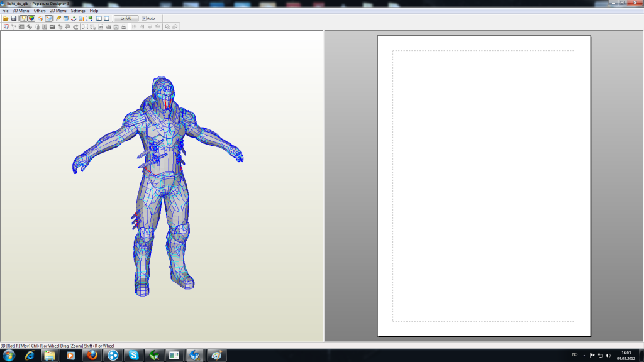This screenshot has width=644, height=362.
Task: Click the grayed align-left icon
Action: pyautogui.click(x=135, y=26)
